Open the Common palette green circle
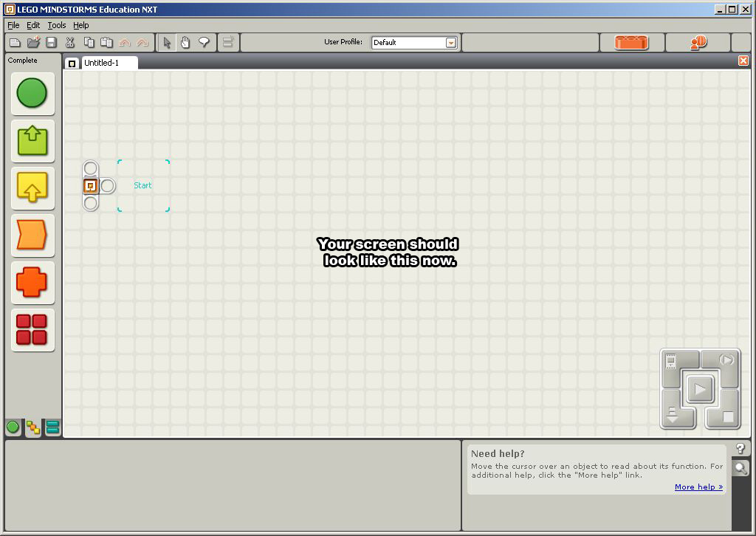 click(x=32, y=94)
